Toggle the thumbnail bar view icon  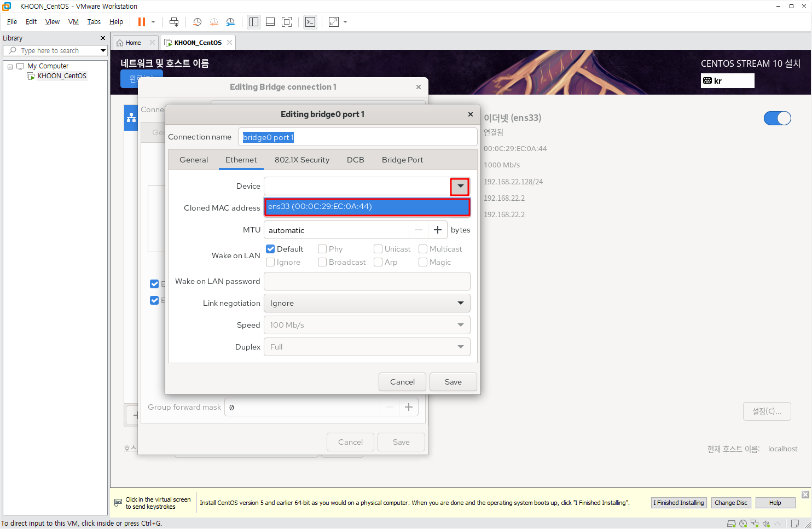270,22
